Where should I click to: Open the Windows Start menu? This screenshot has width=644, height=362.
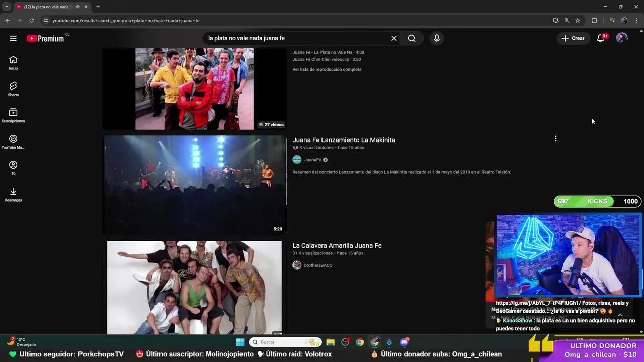click(x=240, y=342)
